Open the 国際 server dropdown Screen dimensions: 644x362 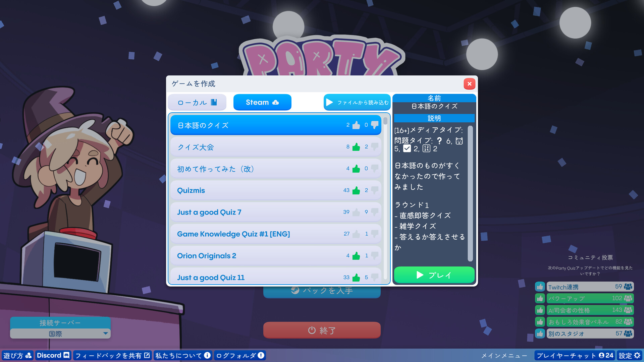pyautogui.click(x=60, y=334)
